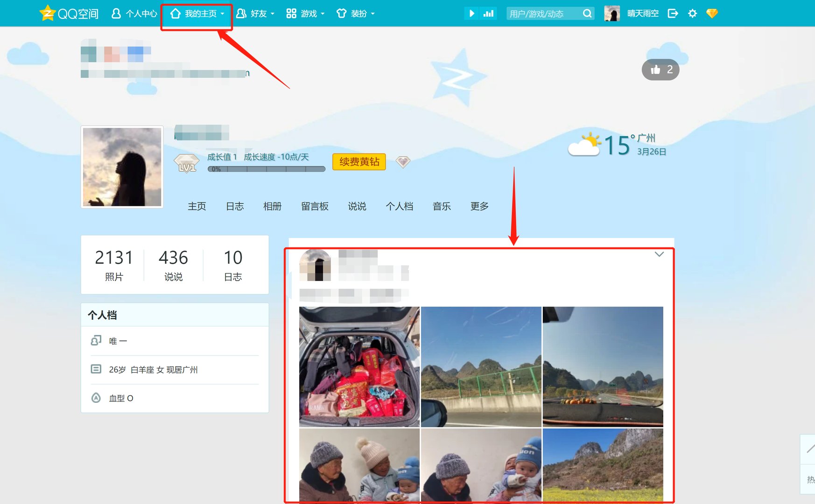Open the 晴天雨空 username link
The image size is (815, 504).
[x=643, y=14]
